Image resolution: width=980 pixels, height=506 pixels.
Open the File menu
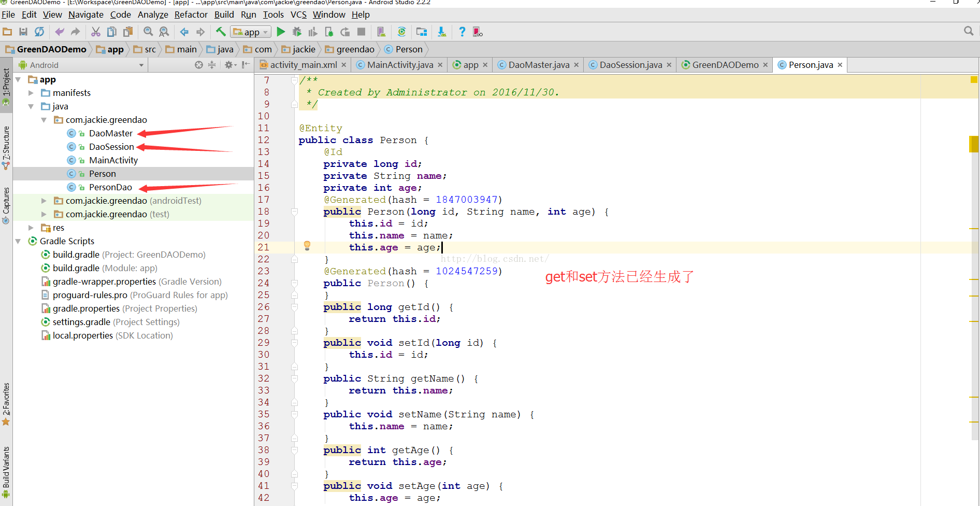coord(8,15)
